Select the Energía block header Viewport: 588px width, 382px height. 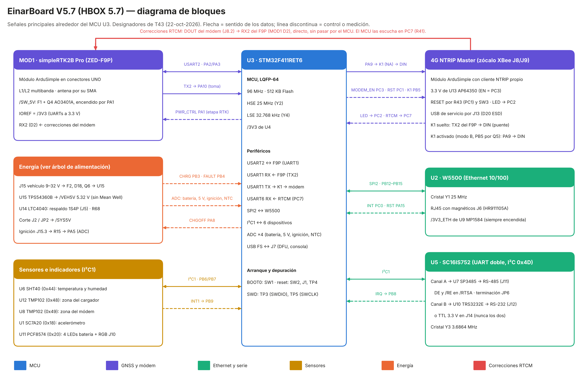88,166
